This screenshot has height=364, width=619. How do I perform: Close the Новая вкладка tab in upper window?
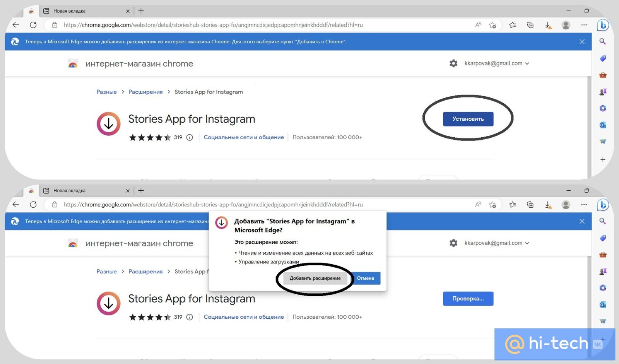(x=128, y=11)
